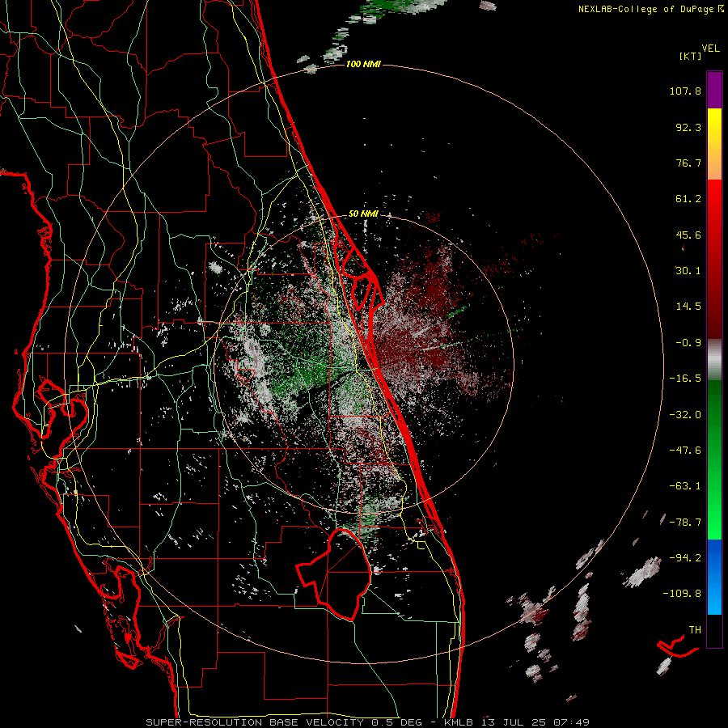Click the KMLB 13 JUL 25 07:49 timestamp

point(517,722)
